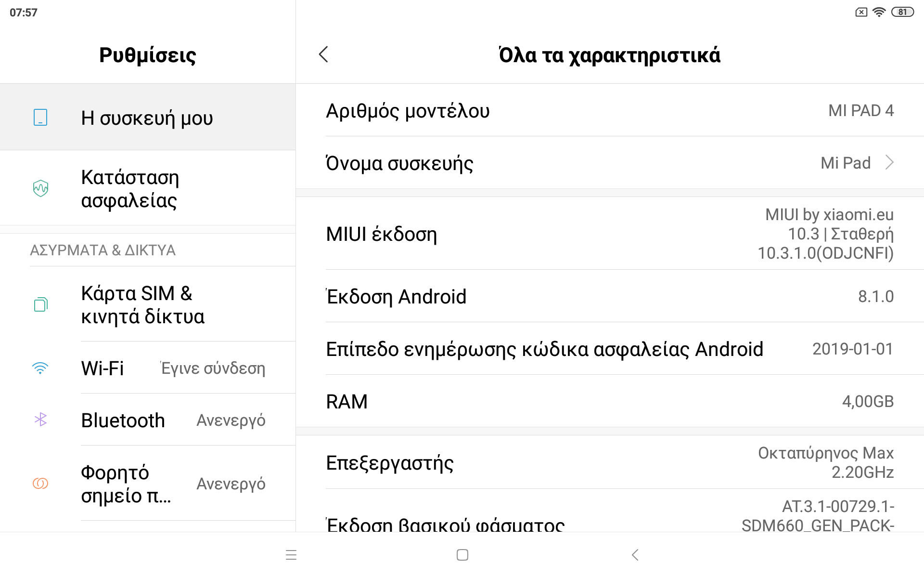
Task: Tap the 'Αριθμός μοντέλου' row
Action: (x=609, y=111)
